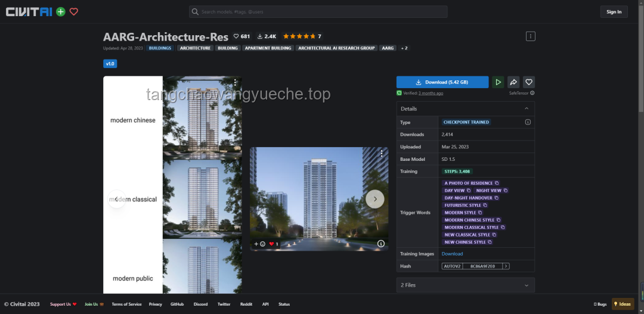Open Join Us footer link
The height and width of the screenshot is (314, 644).
94,304
